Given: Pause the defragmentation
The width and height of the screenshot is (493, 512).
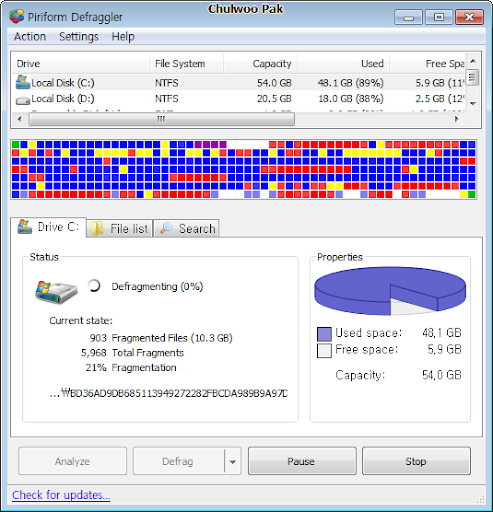Looking at the screenshot, I should tap(302, 461).
